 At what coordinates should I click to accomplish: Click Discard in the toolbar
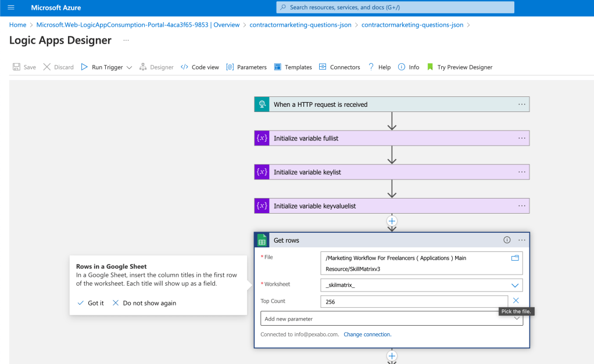58,67
